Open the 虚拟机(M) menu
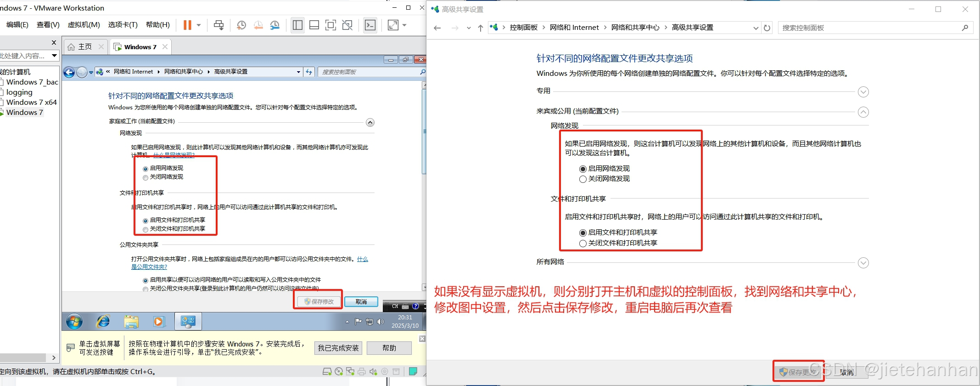Viewport: 980px width, 386px height. click(84, 25)
